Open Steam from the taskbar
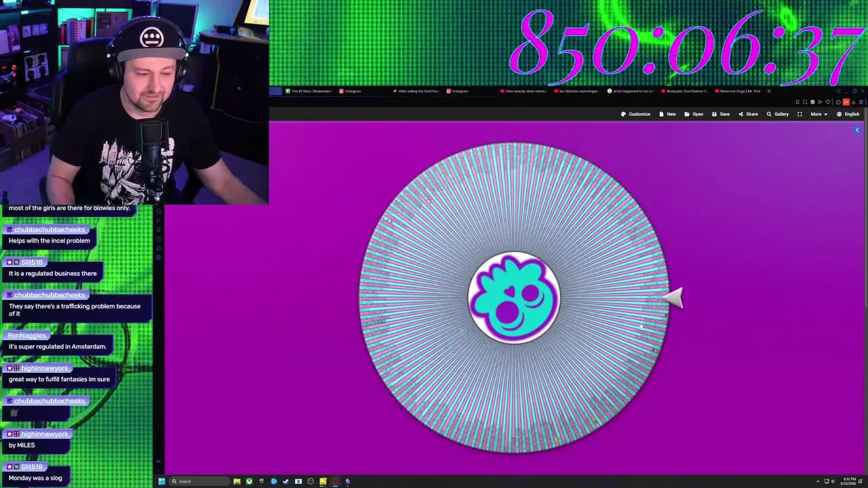This screenshot has height=488, width=868. coord(285,481)
